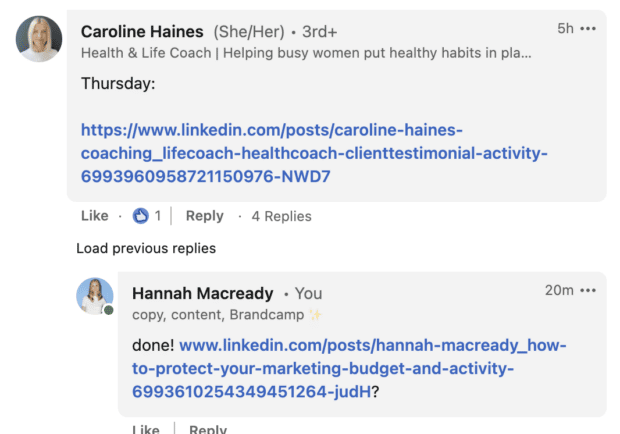Image resolution: width=620 pixels, height=434 pixels.
Task: Open more options on Hannah's reply
Action: pos(588,290)
